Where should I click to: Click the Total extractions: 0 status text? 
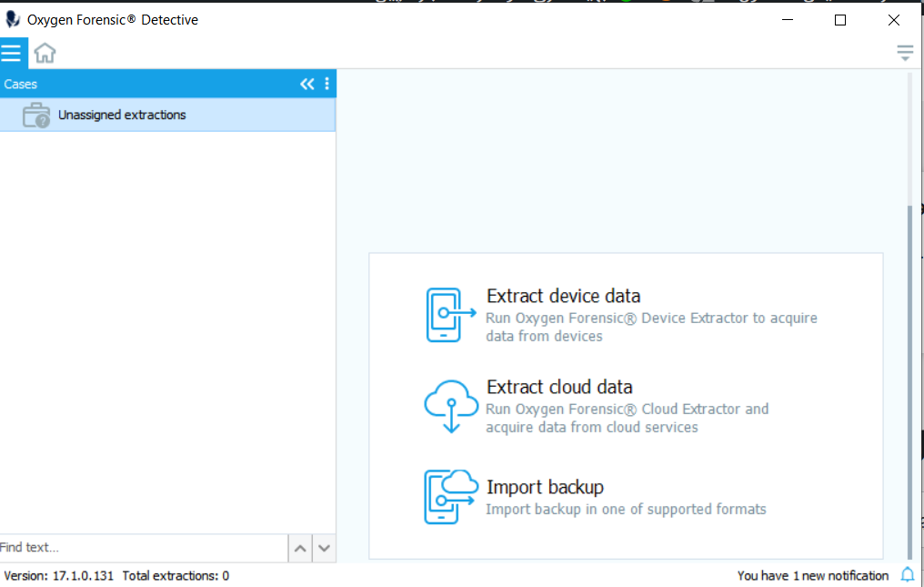click(x=176, y=576)
